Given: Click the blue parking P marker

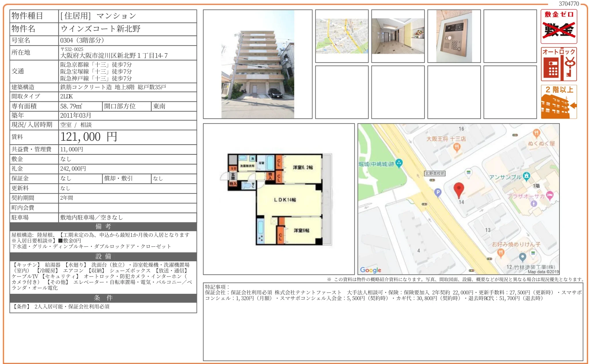Looking at the screenshot, I should (x=438, y=192).
